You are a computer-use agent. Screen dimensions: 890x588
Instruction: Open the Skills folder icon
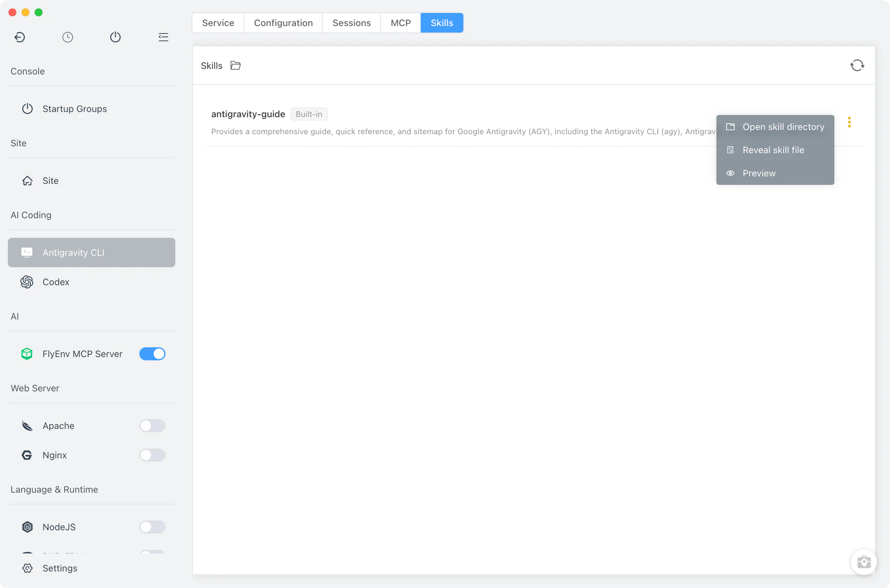[236, 66]
